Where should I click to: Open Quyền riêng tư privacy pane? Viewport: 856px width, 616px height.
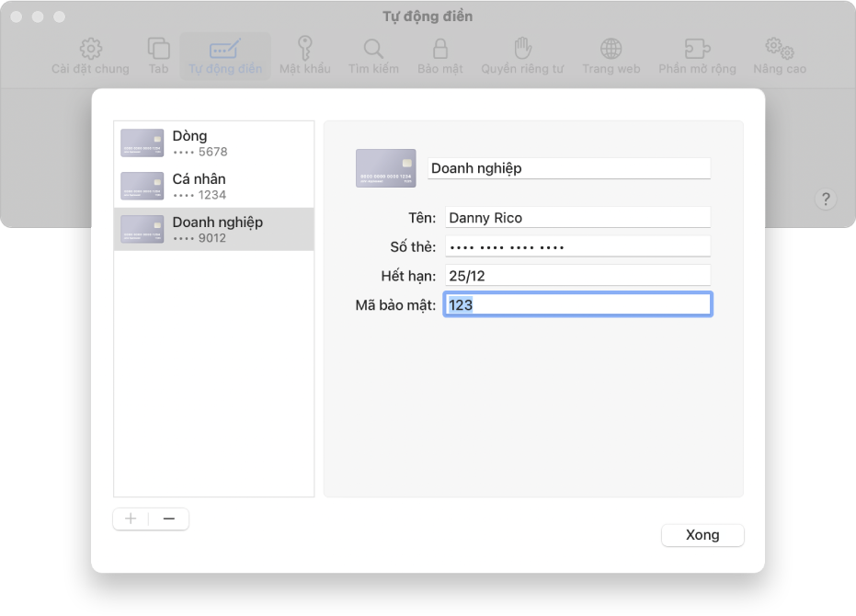(x=522, y=56)
